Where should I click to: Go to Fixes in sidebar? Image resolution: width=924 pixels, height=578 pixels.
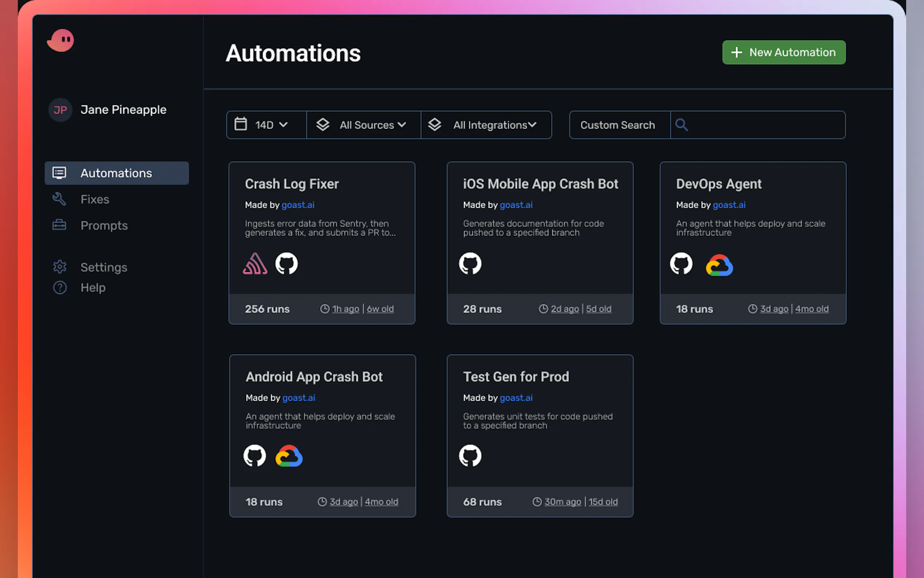pos(95,199)
